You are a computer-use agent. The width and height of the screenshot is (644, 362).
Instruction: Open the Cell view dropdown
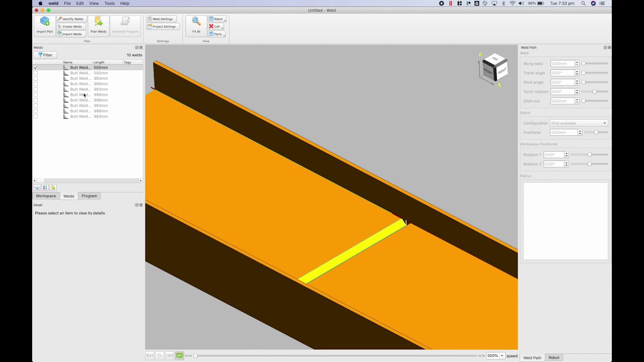[x=216, y=27]
